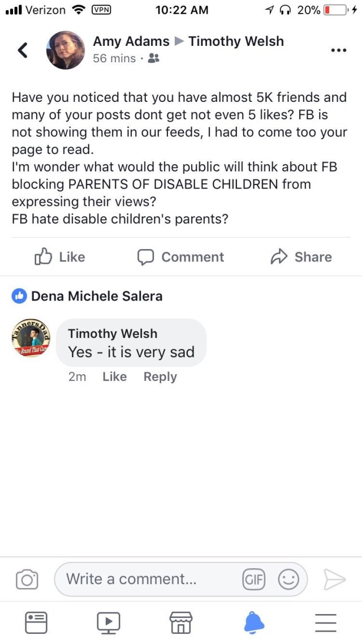
Task: Open Timothy Welsh's name in post header
Action: click(x=236, y=41)
